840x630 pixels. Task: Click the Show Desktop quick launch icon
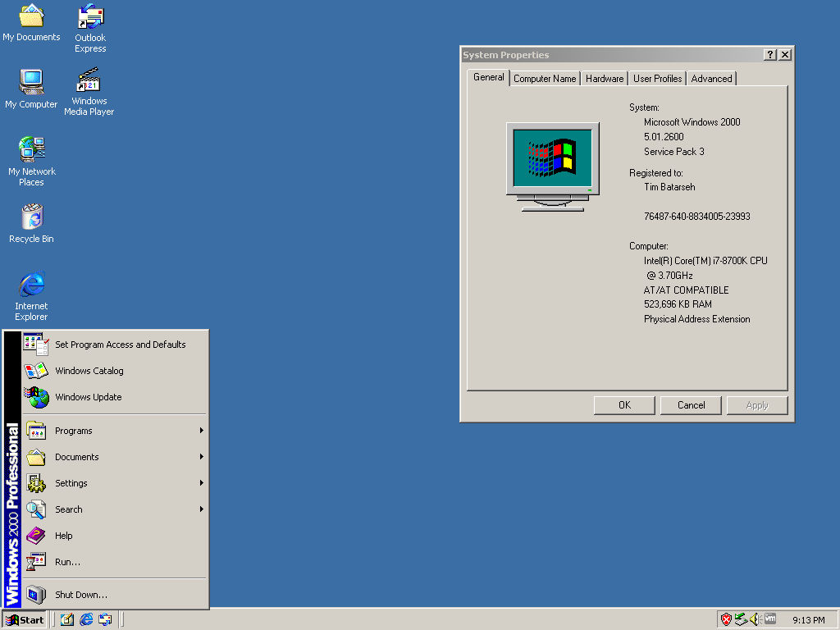click(67, 620)
